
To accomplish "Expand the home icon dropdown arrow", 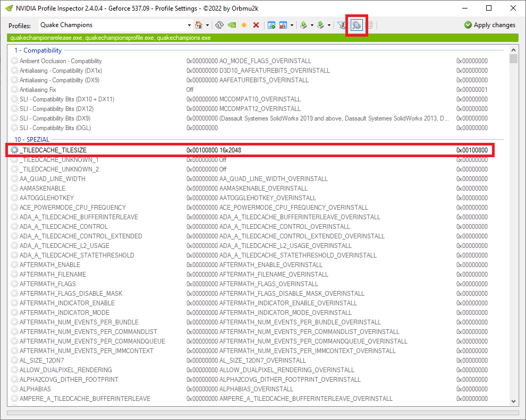I will click(x=207, y=25).
